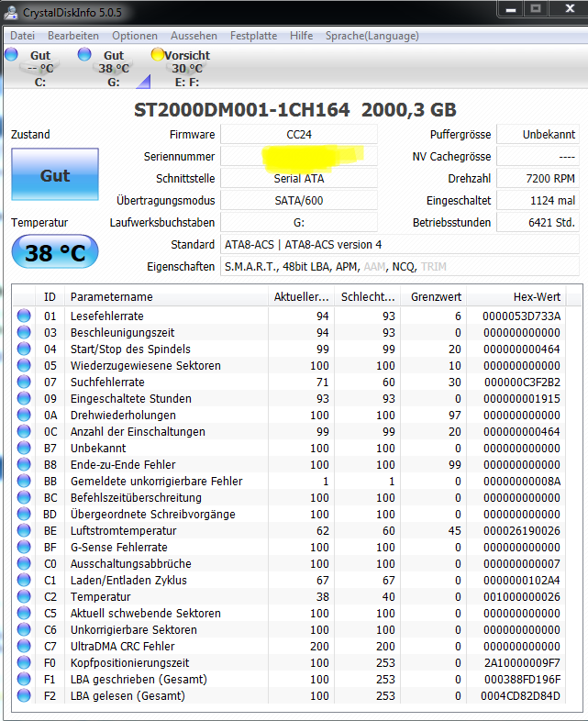The image size is (588, 721).
Task: Click the Parametername column header
Action: pos(166,297)
